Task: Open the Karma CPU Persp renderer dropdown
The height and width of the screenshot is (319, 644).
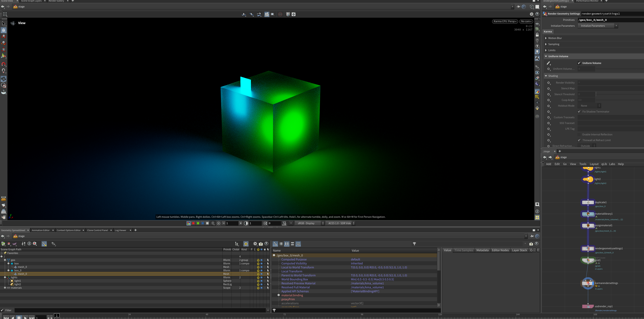Action: point(505,21)
